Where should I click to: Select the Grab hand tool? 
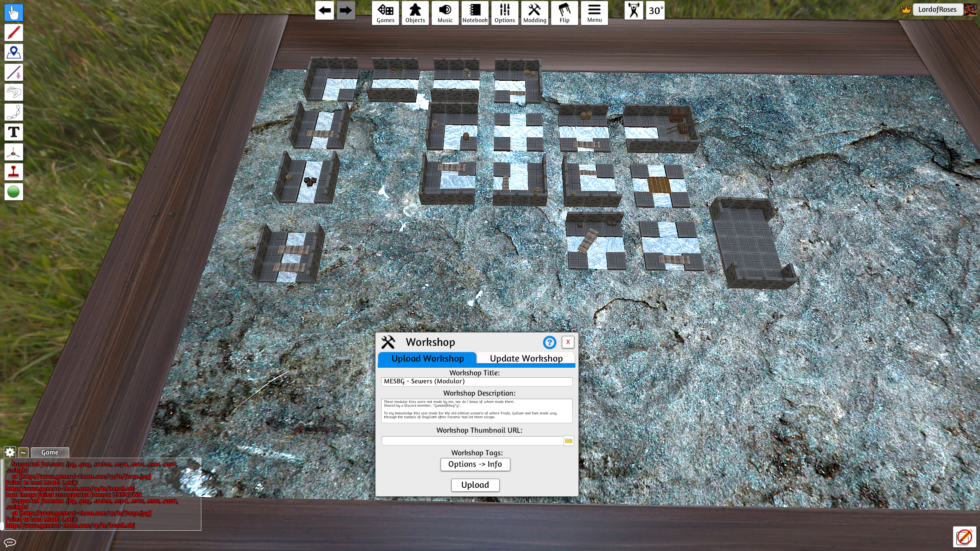coord(14,13)
